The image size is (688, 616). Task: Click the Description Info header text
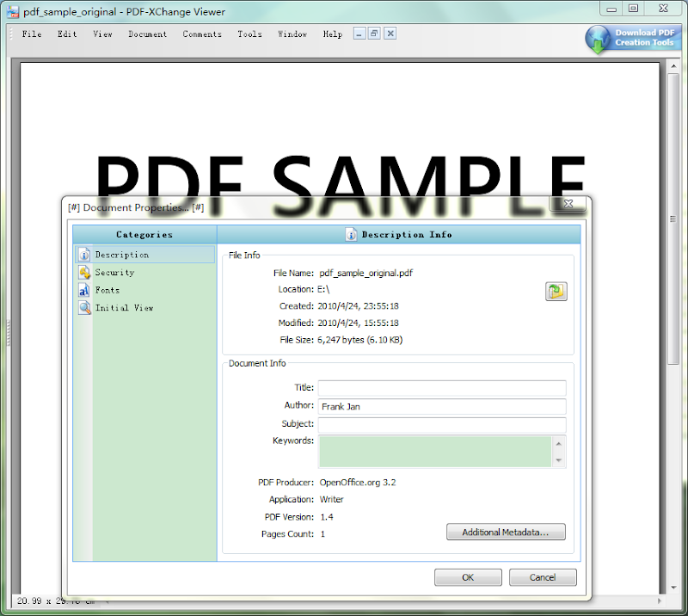click(407, 235)
